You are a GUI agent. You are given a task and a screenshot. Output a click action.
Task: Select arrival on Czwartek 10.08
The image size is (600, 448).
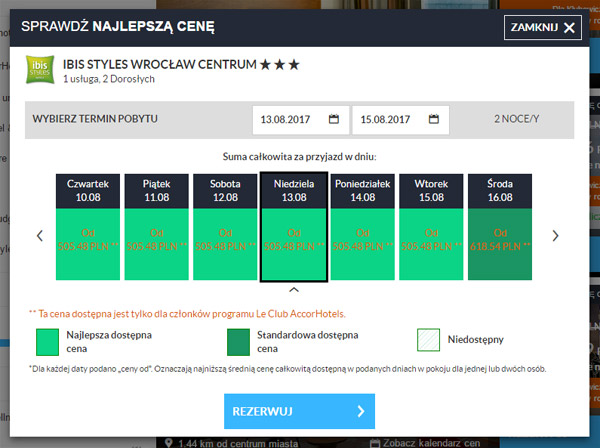[88, 227]
